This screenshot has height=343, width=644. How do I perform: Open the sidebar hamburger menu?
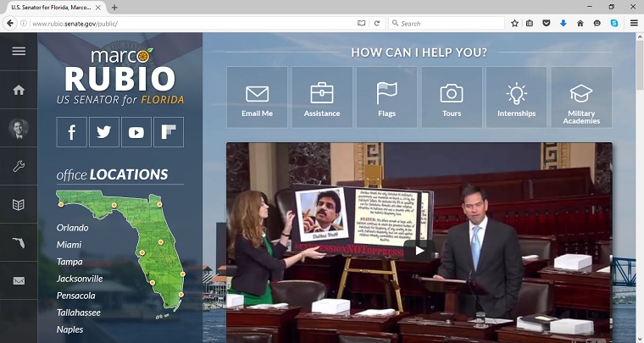pos(19,52)
